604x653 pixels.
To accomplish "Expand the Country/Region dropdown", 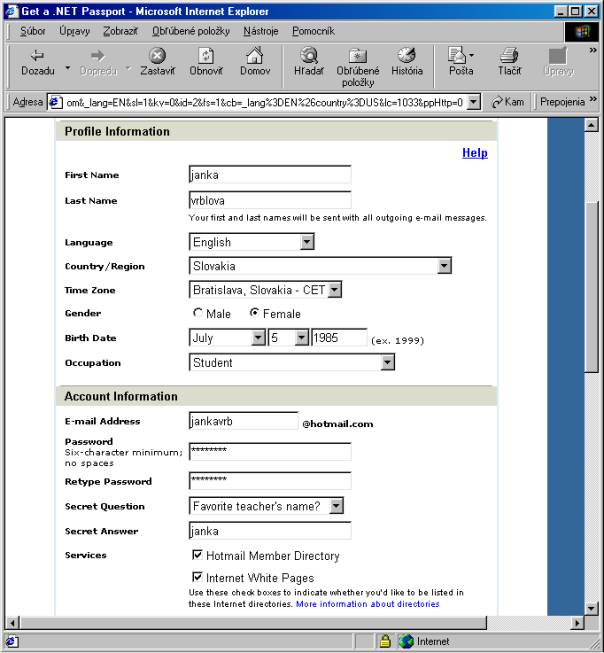I will click(x=444, y=266).
